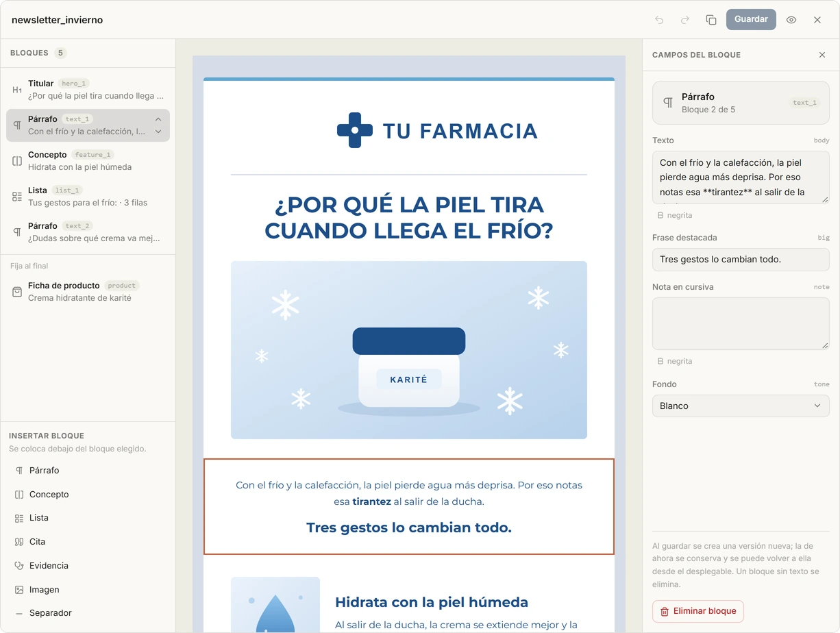Undo the last change

coord(659,20)
